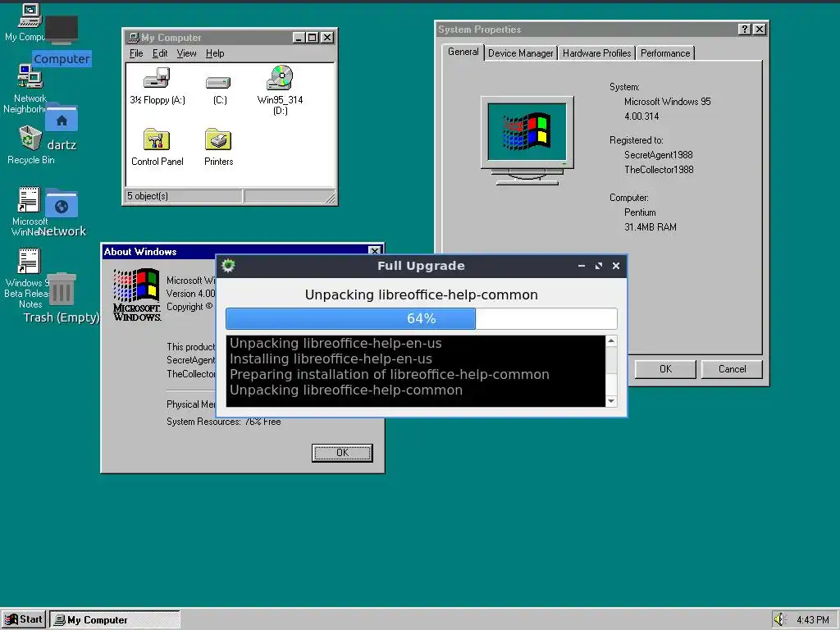The width and height of the screenshot is (840, 630).
Task: Select the Microsoft WinNews shortcut icon
Action: (x=29, y=199)
